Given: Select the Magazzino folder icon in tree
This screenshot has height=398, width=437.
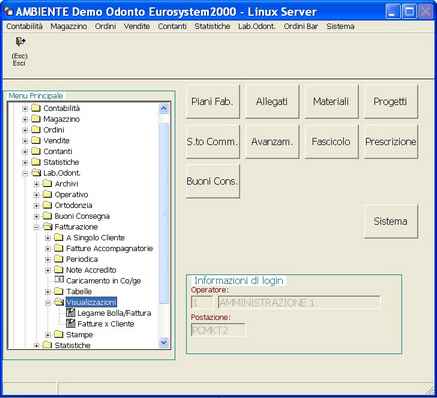Looking at the screenshot, I should click(35, 119).
